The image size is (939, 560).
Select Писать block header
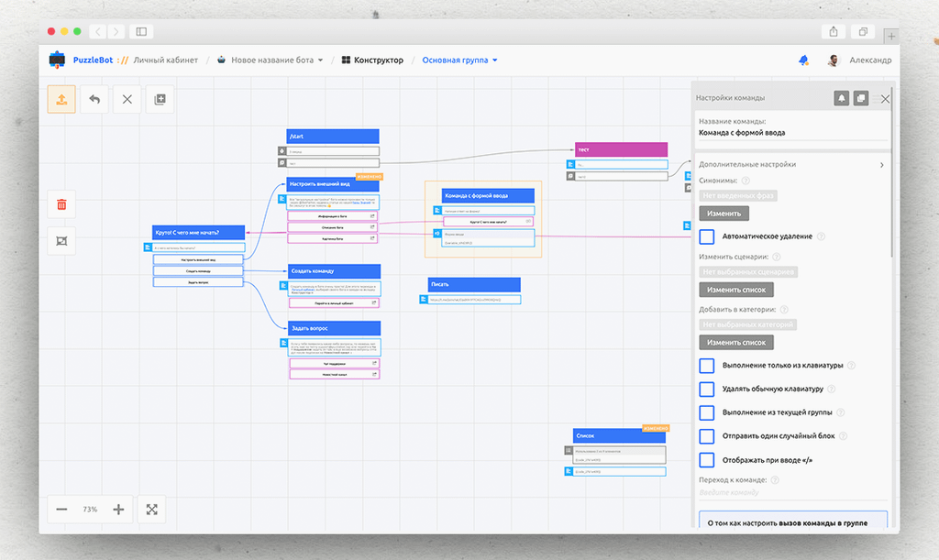(474, 284)
